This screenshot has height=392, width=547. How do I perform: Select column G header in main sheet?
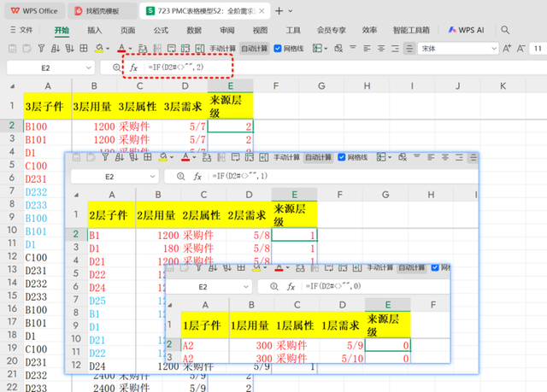(321, 86)
